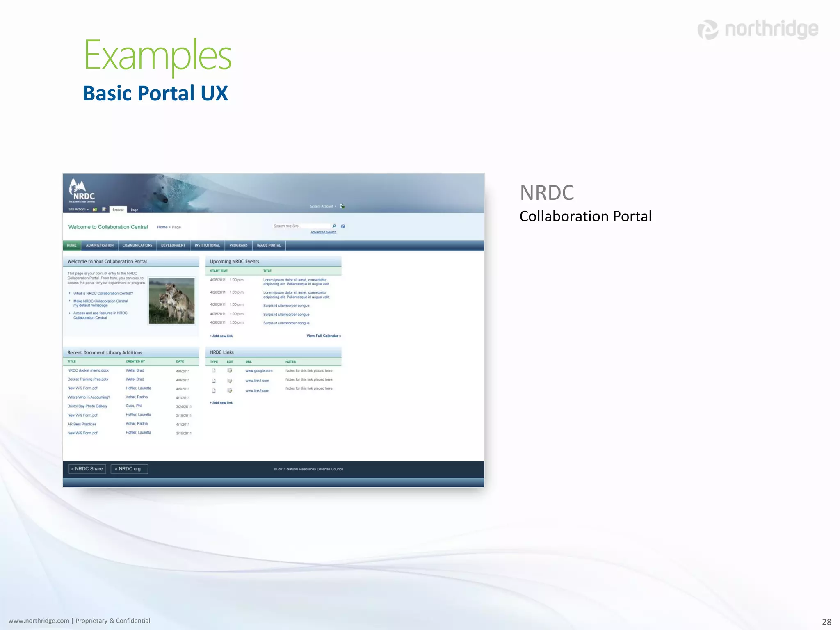840x630 pixels.
Task: Click the NRDC logo in the portal header
Action: click(x=82, y=191)
